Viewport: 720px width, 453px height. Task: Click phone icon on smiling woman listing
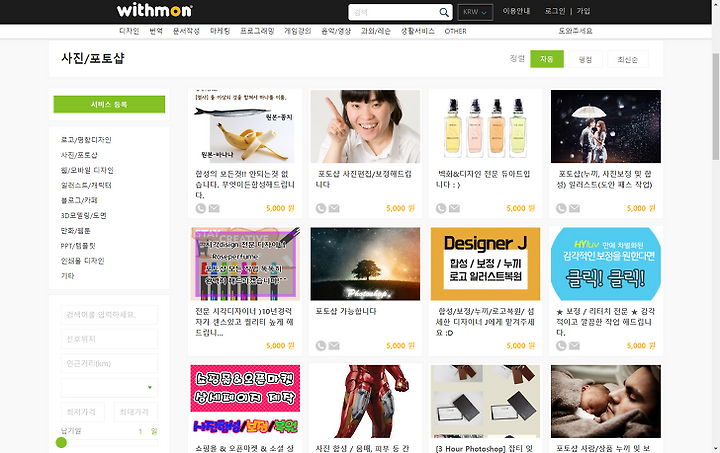click(x=321, y=208)
